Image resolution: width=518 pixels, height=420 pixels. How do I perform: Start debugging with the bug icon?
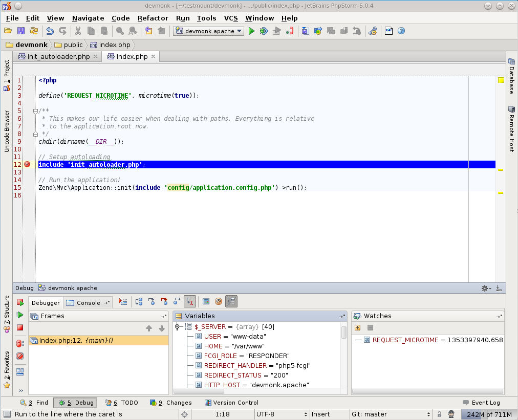(x=264, y=31)
